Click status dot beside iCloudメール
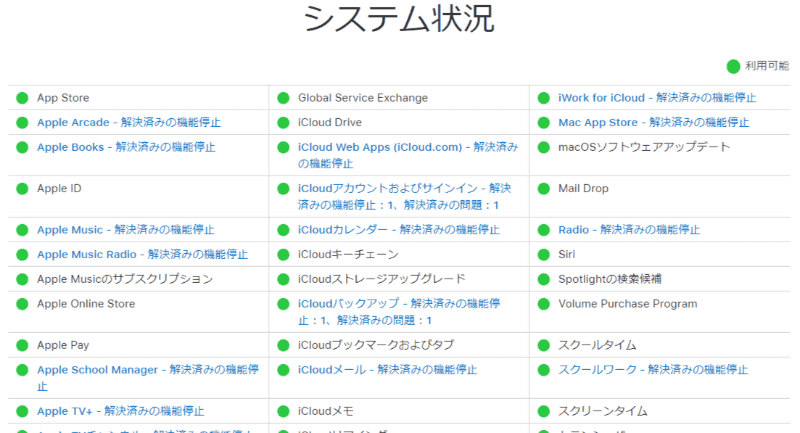Image resolution: width=800 pixels, height=433 pixels. [x=283, y=370]
